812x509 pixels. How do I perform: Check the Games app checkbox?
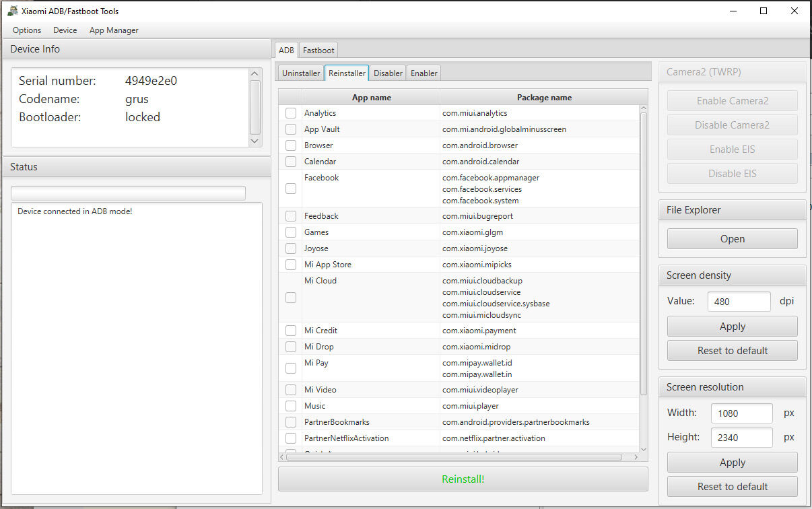click(291, 232)
